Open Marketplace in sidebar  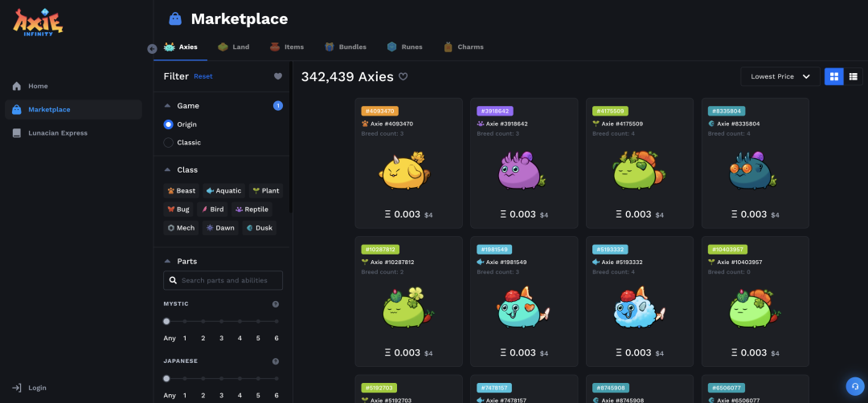tap(74, 109)
